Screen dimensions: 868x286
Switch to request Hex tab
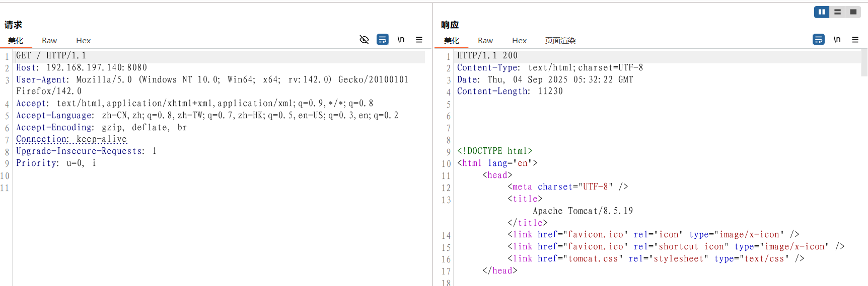(84, 41)
